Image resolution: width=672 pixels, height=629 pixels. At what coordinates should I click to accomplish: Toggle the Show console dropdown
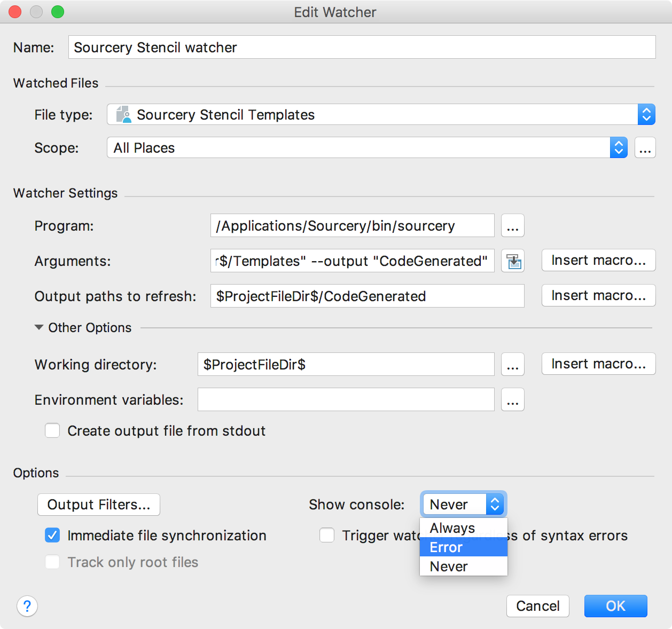pyautogui.click(x=463, y=504)
